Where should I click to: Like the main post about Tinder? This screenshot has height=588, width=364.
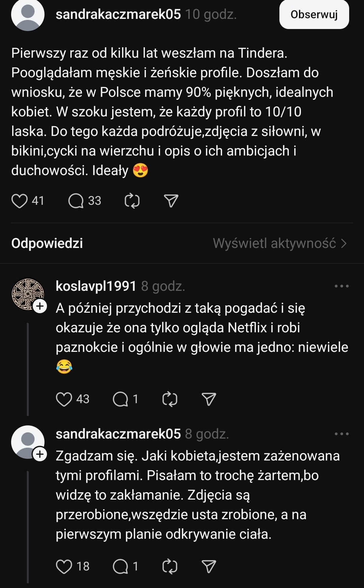click(20, 201)
